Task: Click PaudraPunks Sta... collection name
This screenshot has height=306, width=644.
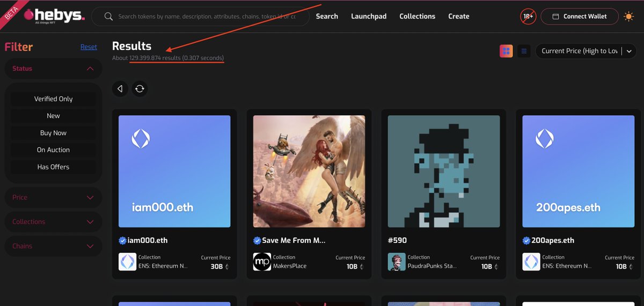Action: pos(433,266)
